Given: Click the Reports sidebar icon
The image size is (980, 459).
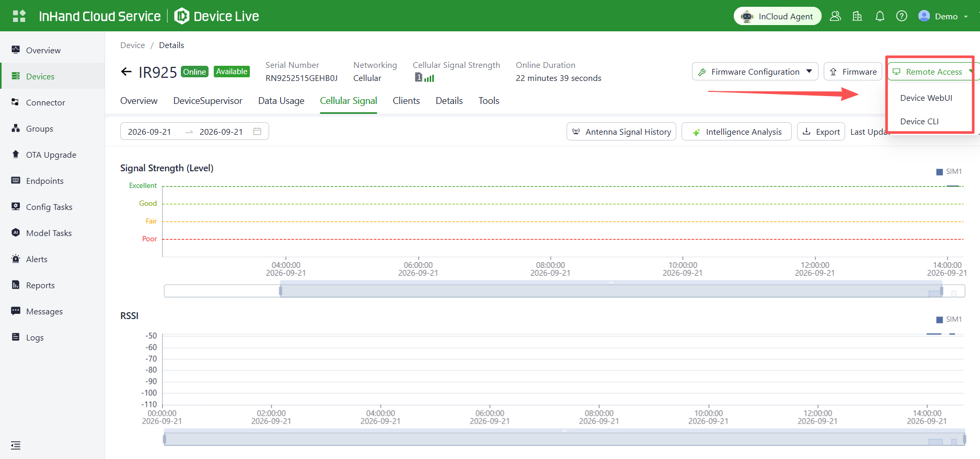Looking at the screenshot, I should (x=16, y=285).
